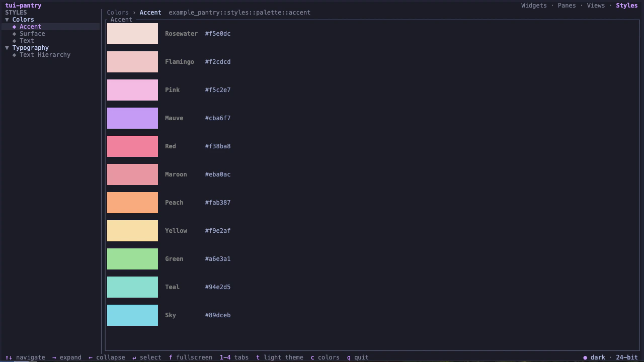The width and height of the screenshot is (644, 362).
Task: Click the Teal color name
Action: (172, 287)
